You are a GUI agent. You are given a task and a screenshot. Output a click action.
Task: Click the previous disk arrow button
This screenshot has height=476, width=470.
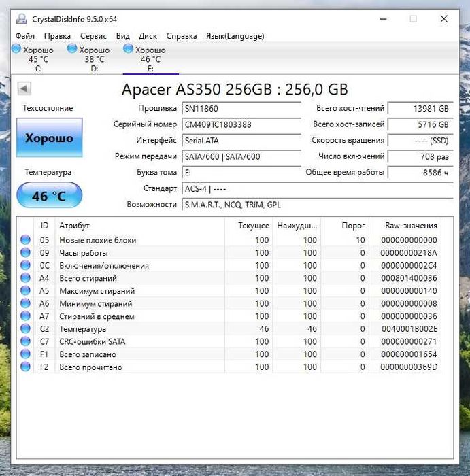(x=24, y=88)
